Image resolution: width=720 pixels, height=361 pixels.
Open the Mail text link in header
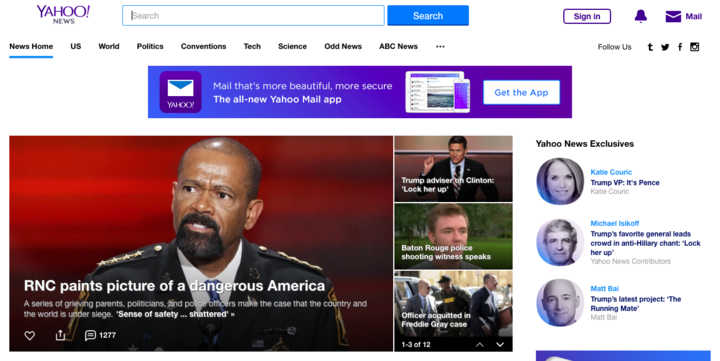tap(693, 17)
